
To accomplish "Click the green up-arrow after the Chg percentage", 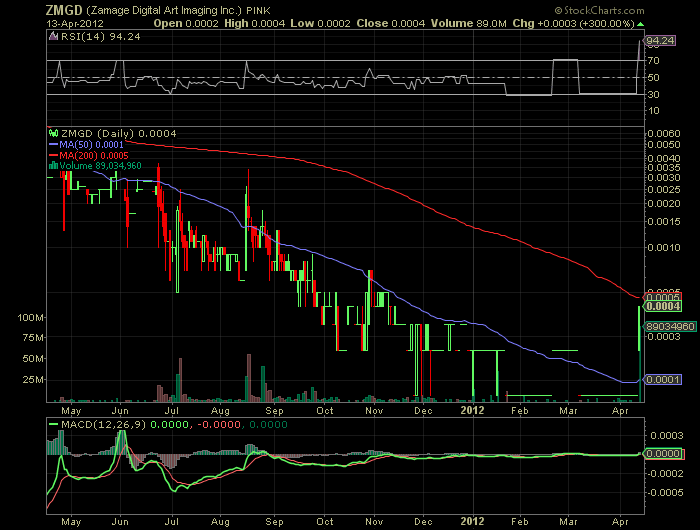I will pos(641,24).
